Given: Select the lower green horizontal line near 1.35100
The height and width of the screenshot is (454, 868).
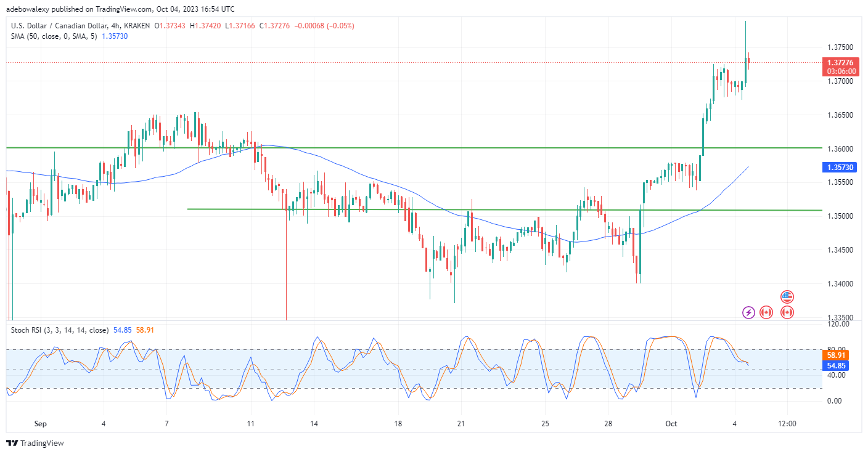Looking at the screenshot, I should click(504, 209).
